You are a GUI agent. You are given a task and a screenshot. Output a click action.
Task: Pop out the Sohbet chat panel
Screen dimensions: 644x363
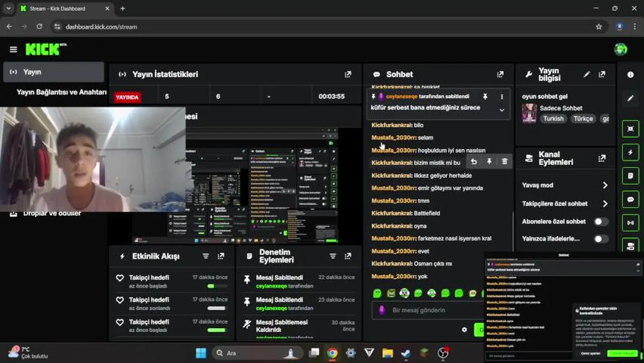(500, 74)
